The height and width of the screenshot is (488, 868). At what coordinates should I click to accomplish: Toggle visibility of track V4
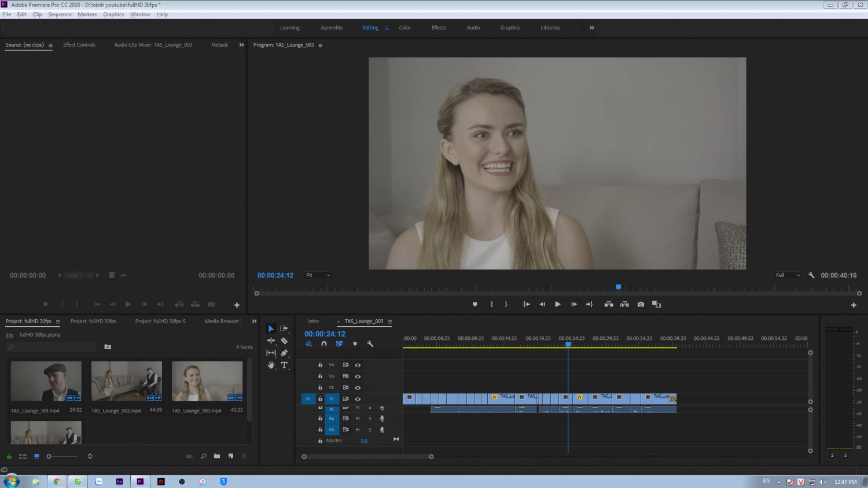358,365
